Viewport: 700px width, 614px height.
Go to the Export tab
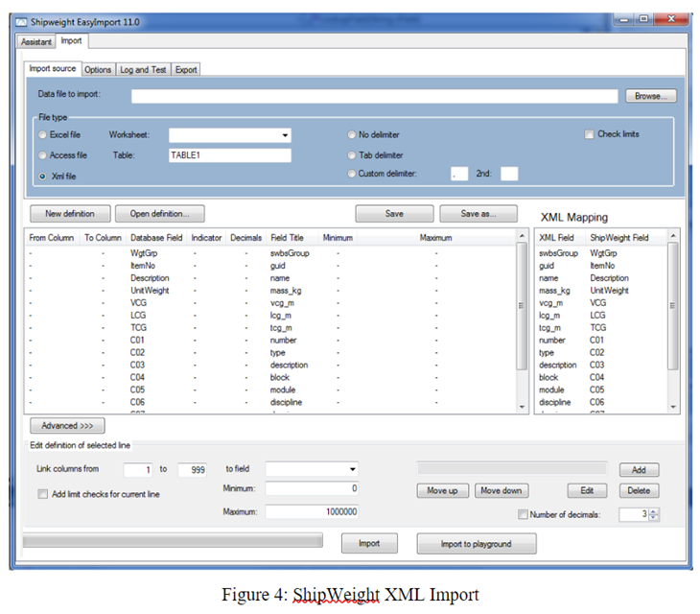186,69
